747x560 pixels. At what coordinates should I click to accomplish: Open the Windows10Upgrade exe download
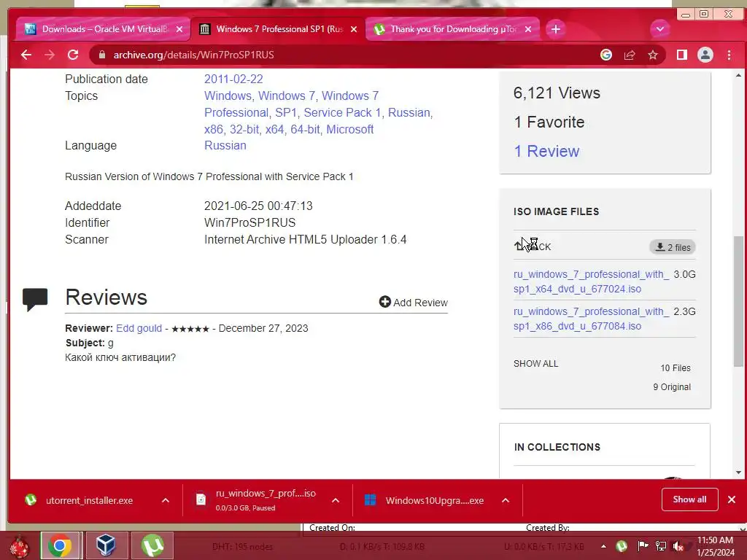(x=424, y=500)
